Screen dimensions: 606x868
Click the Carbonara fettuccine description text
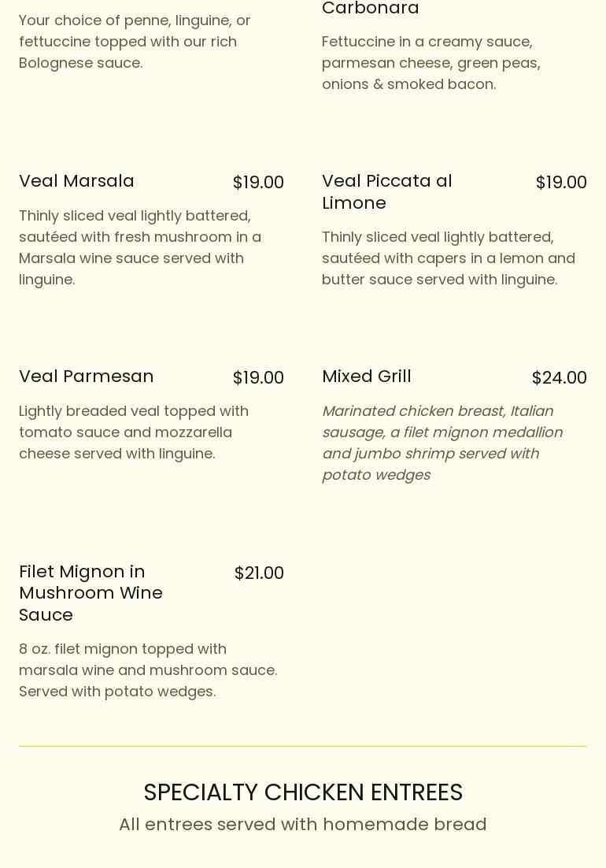pyautogui.click(x=431, y=62)
